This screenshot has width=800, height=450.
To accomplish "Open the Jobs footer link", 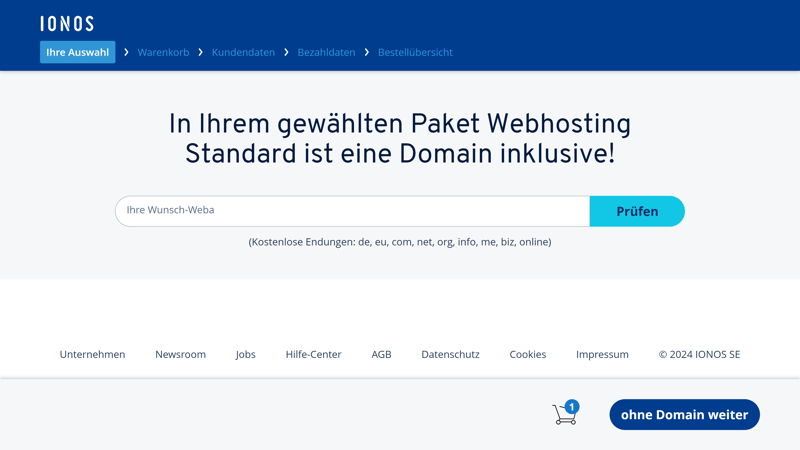I will pos(245,354).
